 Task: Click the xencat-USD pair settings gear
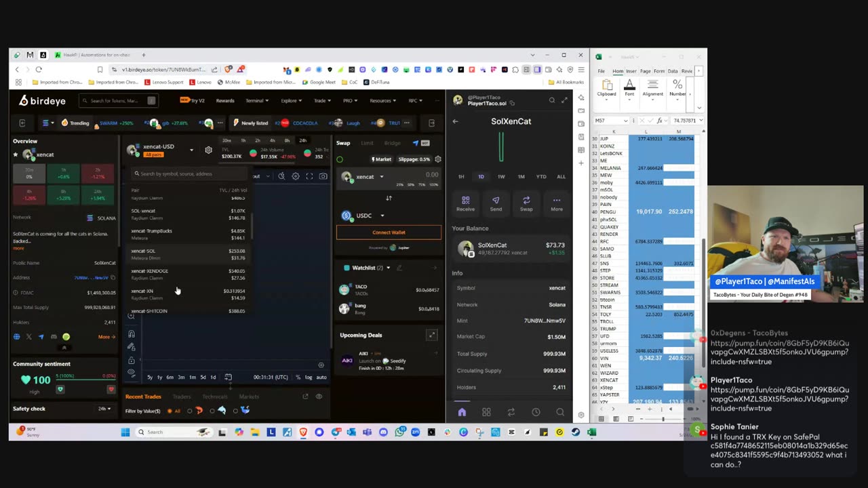[208, 150]
